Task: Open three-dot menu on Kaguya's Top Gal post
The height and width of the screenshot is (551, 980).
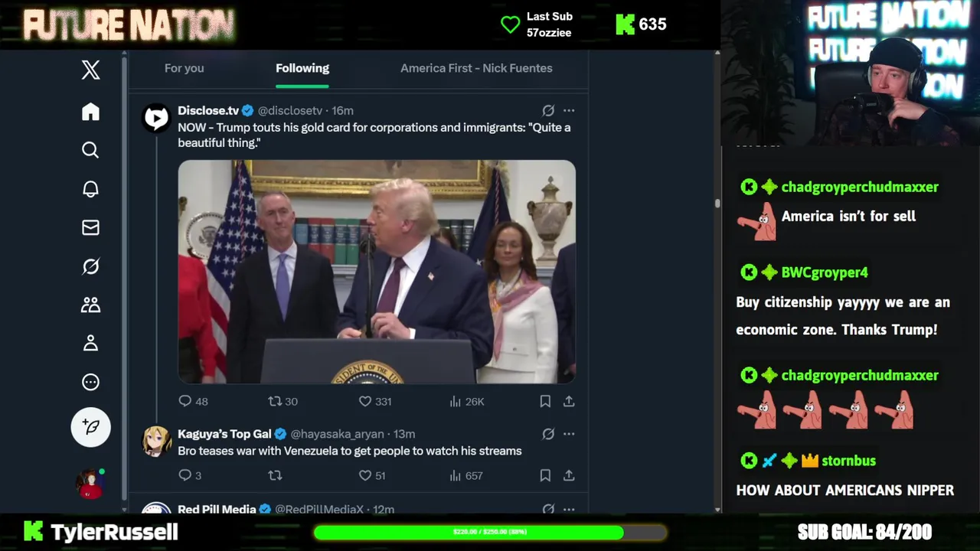Action: (569, 434)
